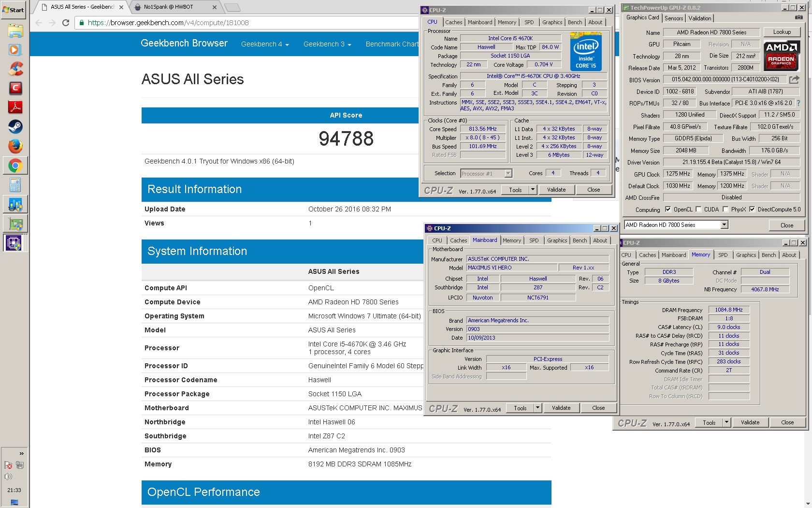Toggle the DirectCompute 5.0 checkbox

click(752, 209)
